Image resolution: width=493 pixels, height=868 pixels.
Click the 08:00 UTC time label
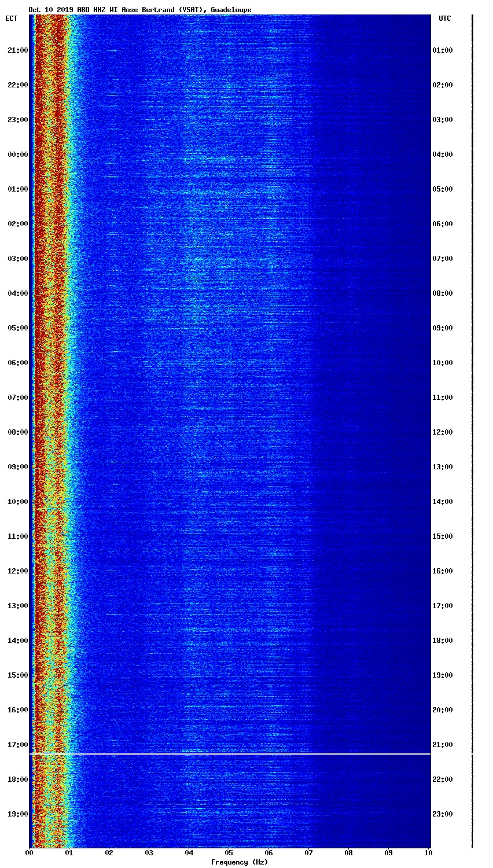[x=443, y=293]
